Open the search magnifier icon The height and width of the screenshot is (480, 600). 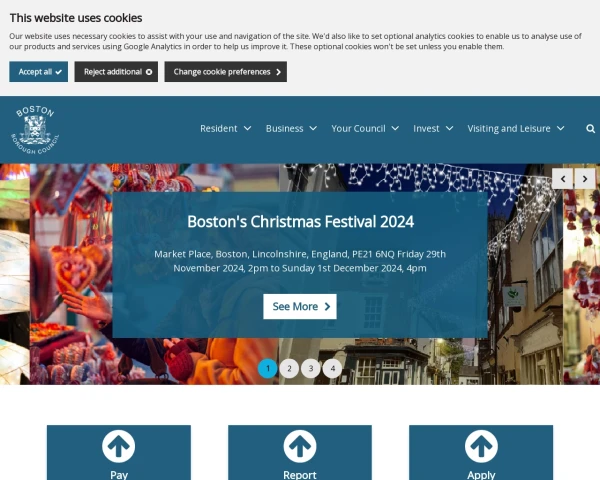pyautogui.click(x=590, y=129)
